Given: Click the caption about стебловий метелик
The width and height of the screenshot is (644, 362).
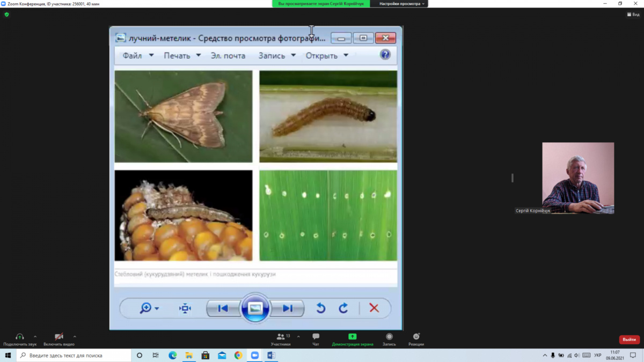Looking at the screenshot, I should tap(195, 274).
